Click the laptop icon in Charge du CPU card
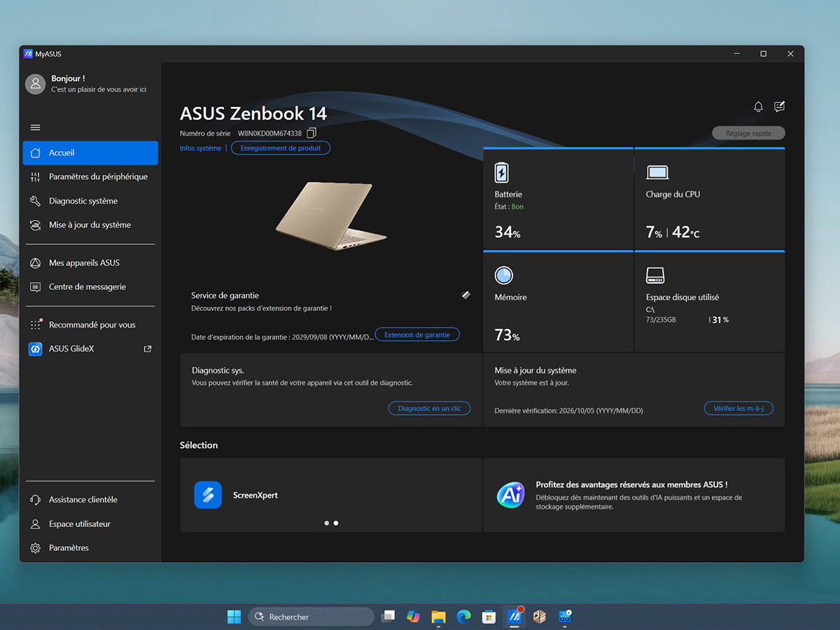Viewport: 840px width, 630px height. click(x=657, y=172)
